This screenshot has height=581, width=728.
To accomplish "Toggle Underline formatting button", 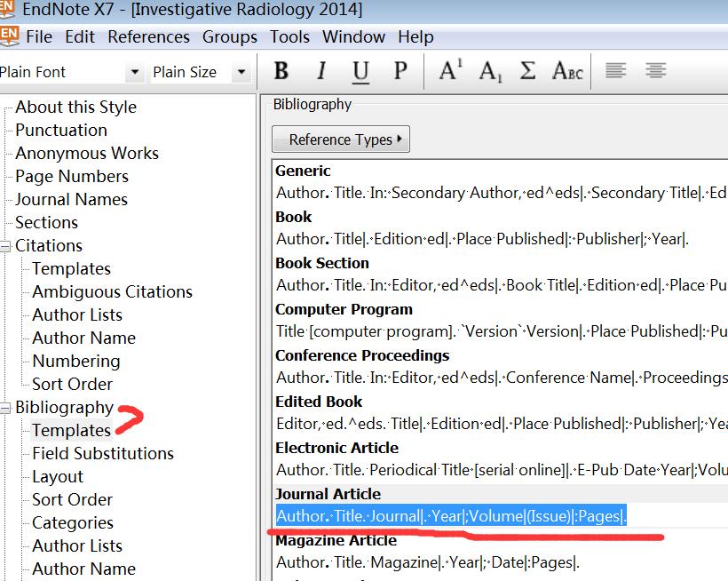I will click(360, 72).
